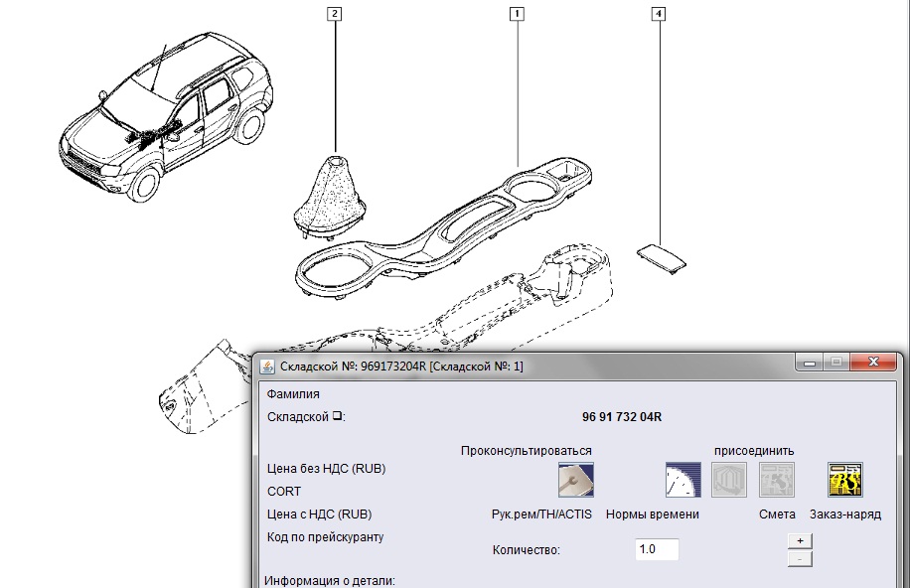
Task: Click the Смета estimate icon
Action: coord(777,480)
